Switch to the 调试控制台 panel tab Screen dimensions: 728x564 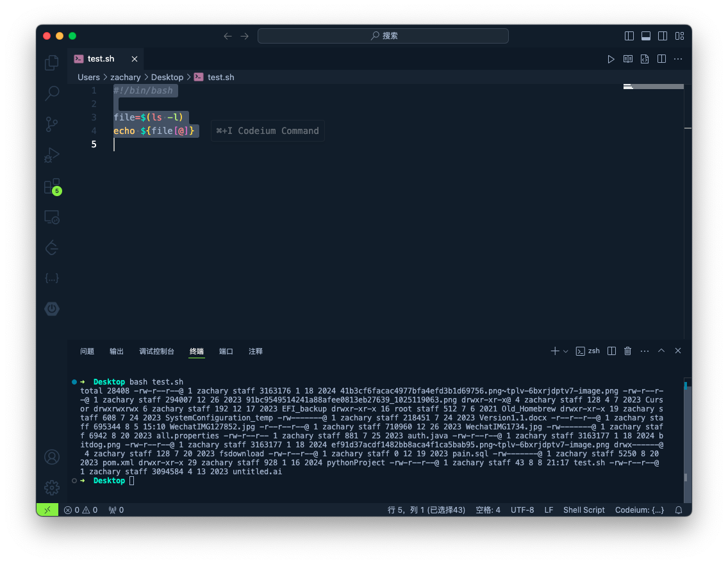pyautogui.click(x=156, y=351)
